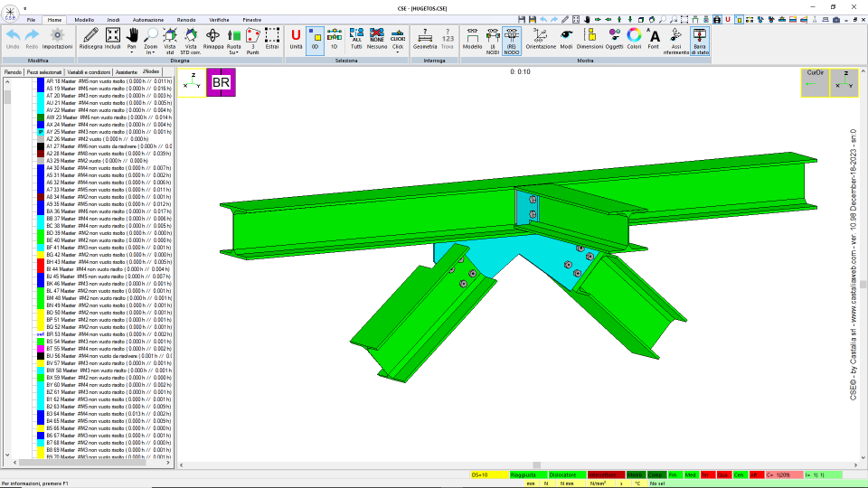Screen dimensions: 868x488
Task: Click the Impostazioni settings button
Action: tap(57, 39)
